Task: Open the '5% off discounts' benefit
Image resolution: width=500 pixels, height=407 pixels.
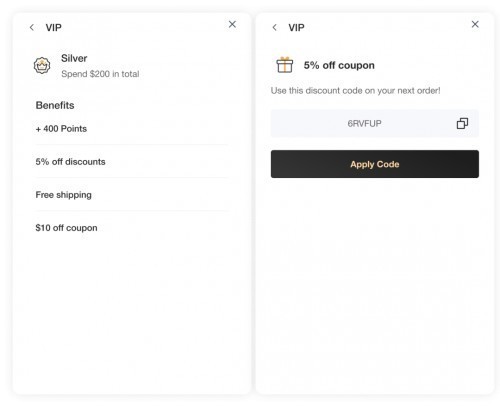Action: [132, 162]
